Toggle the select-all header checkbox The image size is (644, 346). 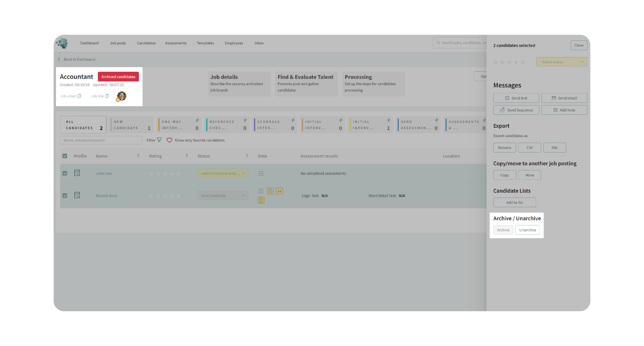[65, 156]
